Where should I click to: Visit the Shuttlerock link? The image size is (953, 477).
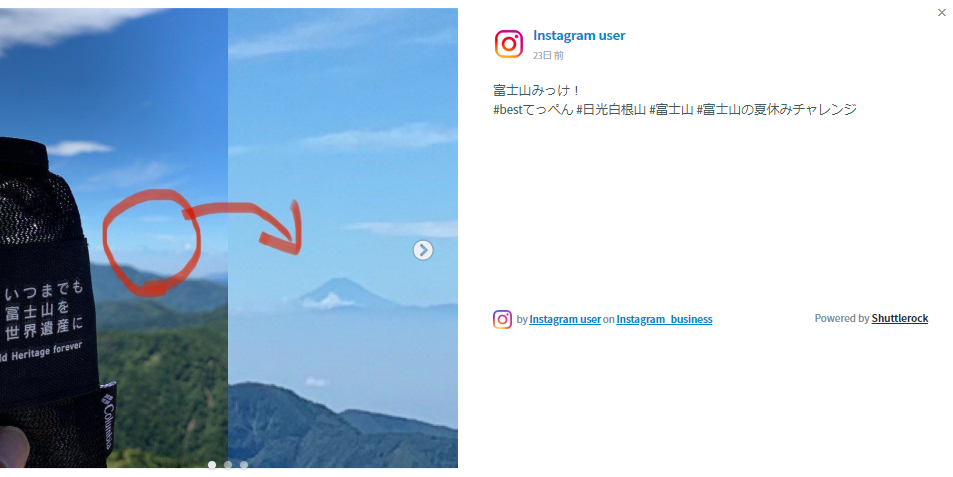pos(900,318)
